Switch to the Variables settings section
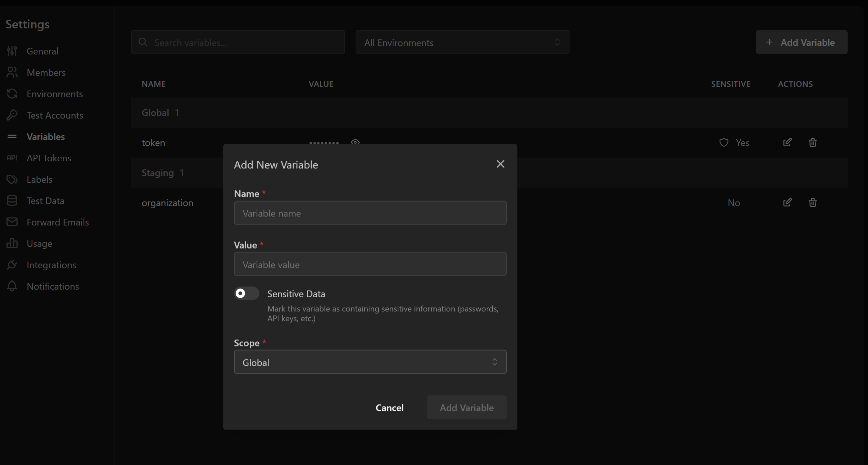 point(46,136)
